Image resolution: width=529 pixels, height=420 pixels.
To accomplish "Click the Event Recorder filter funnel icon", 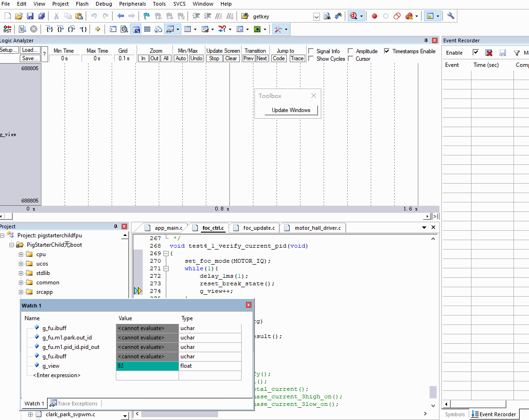I will [x=517, y=53].
